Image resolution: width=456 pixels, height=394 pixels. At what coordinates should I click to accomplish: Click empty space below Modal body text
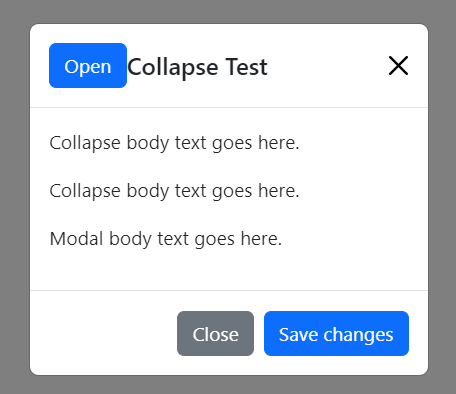pyautogui.click(x=229, y=270)
